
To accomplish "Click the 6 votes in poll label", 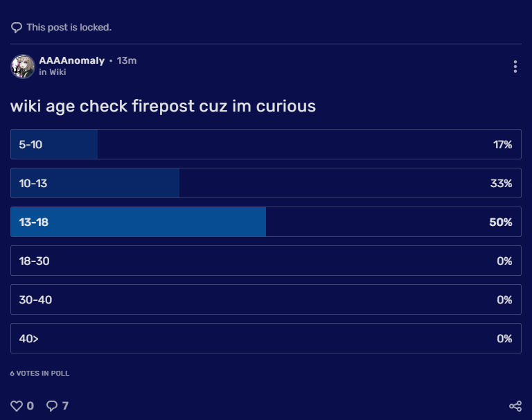I will 39,373.
